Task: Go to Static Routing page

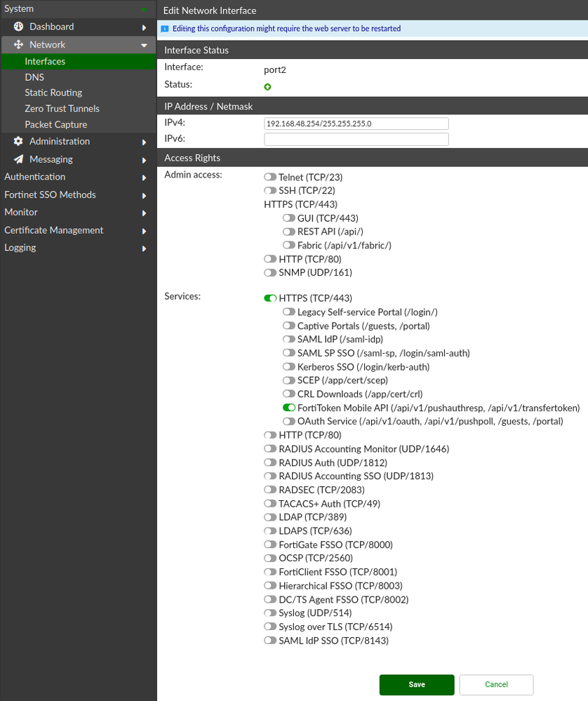Action: pos(53,93)
